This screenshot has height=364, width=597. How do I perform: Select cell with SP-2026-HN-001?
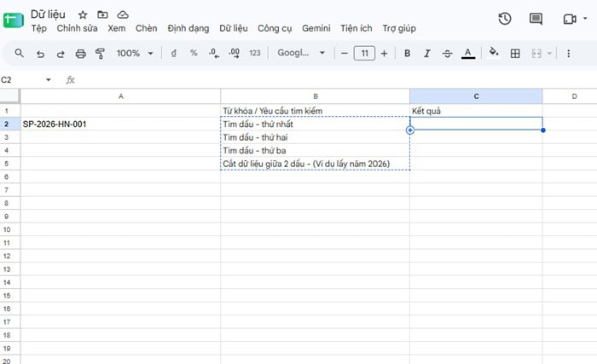pos(120,124)
